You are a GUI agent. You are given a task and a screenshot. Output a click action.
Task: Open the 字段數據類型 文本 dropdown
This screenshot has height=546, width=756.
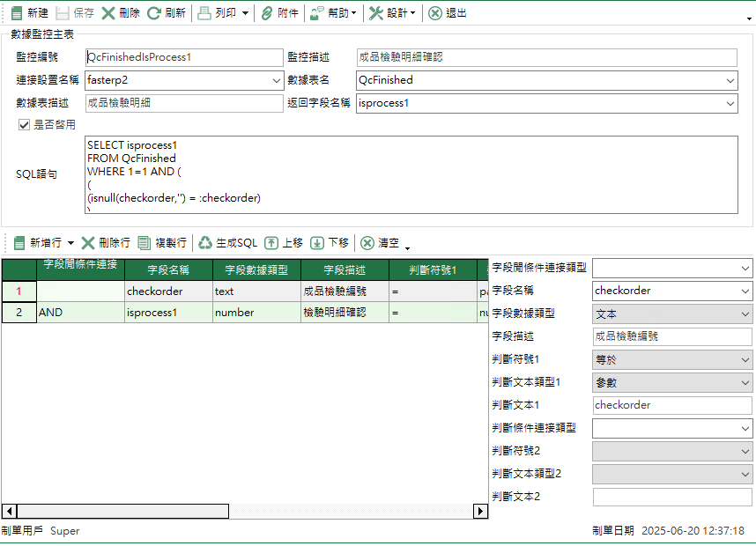(x=745, y=314)
